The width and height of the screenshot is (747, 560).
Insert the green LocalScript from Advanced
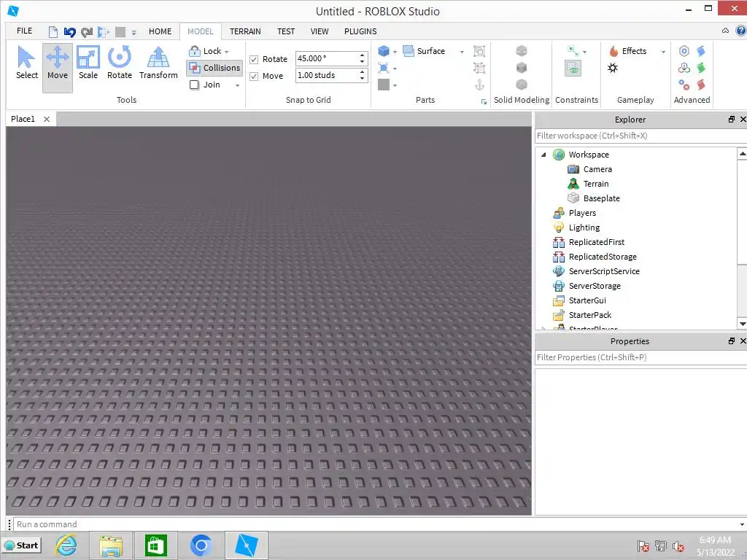point(701,68)
